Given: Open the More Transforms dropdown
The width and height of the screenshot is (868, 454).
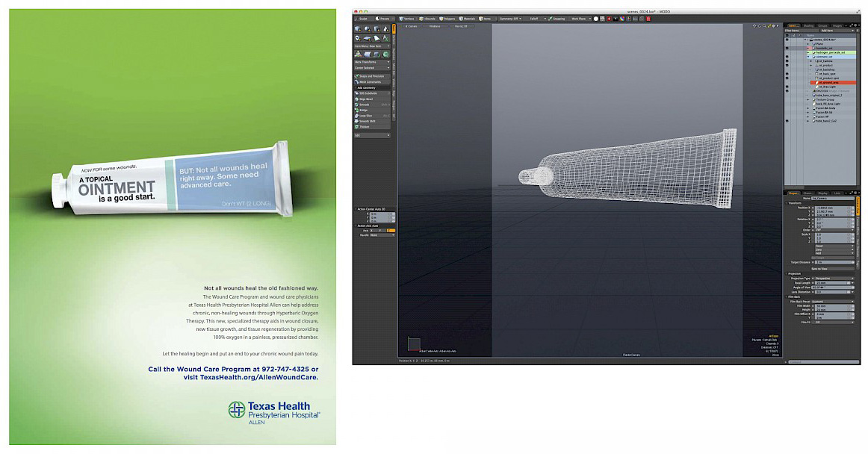Looking at the screenshot, I should point(372,62).
